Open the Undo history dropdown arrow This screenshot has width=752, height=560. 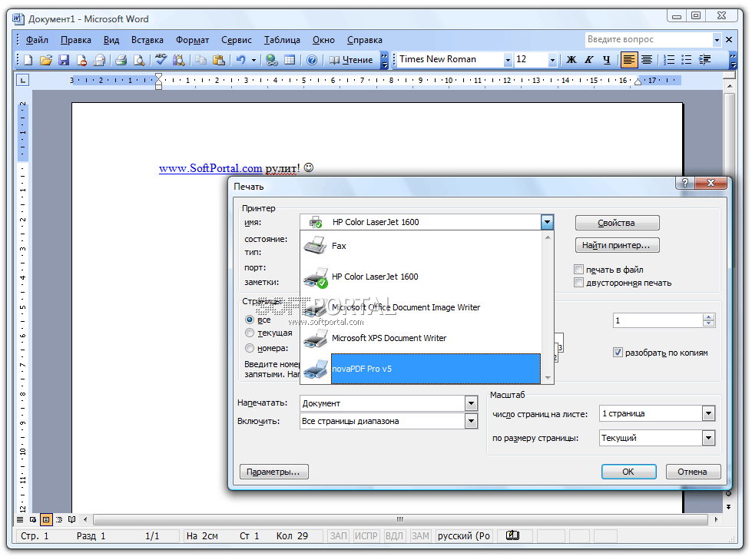pos(253,60)
